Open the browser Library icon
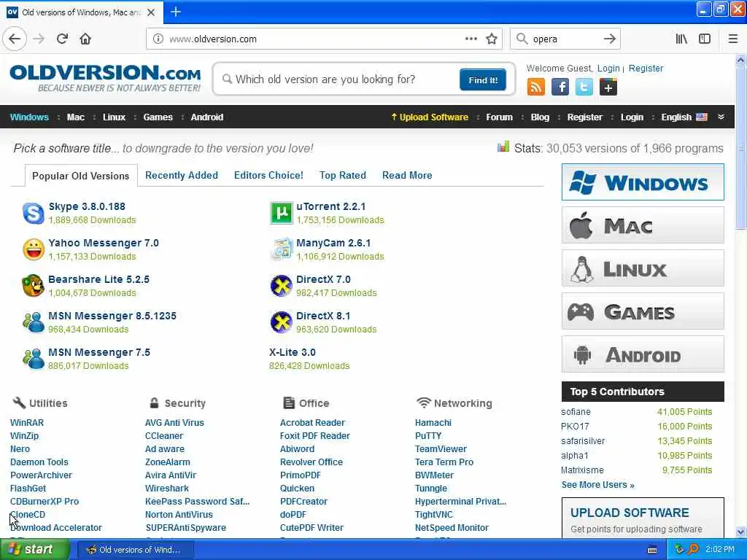This screenshot has height=560, width=747. (x=681, y=39)
